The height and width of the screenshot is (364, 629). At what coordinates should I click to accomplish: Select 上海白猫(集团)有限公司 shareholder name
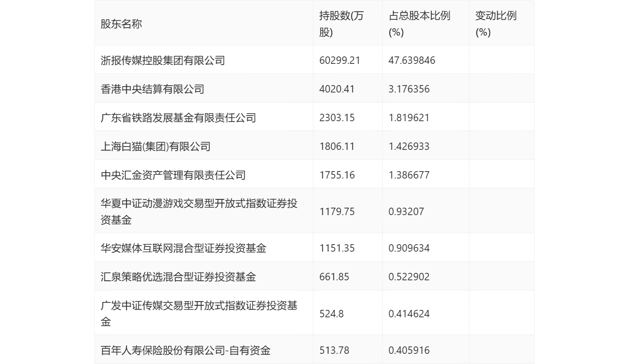coord(155,146)
